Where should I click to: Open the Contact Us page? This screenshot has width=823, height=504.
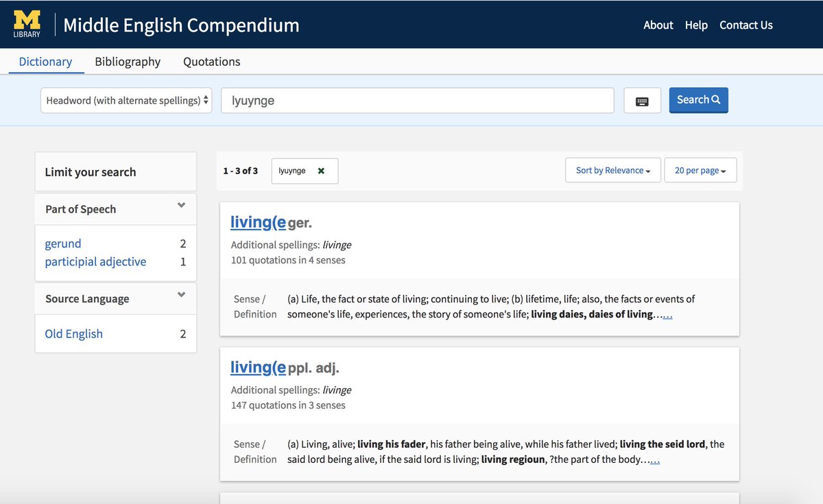pyautogui.click(x=746, y=25)
